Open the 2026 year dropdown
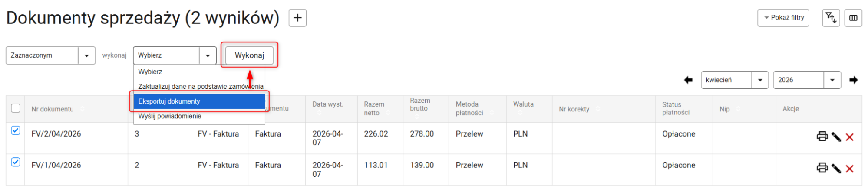The height and width of the screenshot is (192, 868). tap(807, 80)
